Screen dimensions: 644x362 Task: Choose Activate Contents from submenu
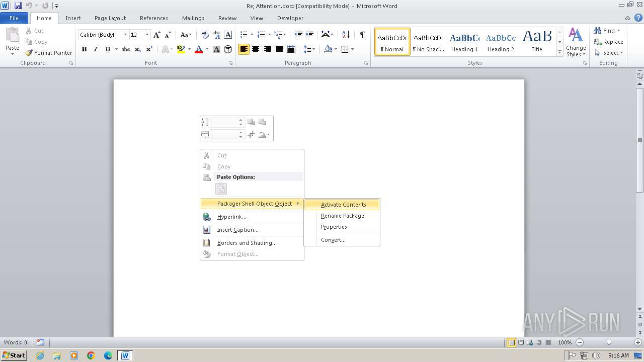342,205
